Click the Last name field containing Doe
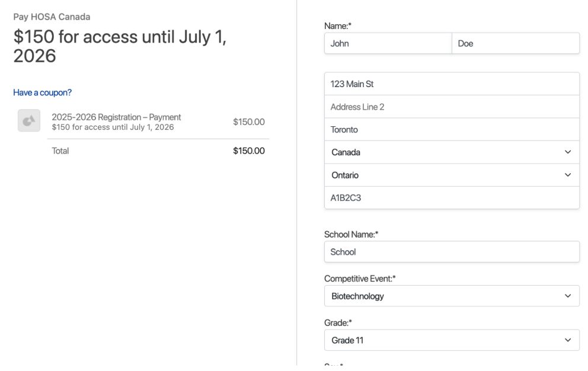588x371 pixels. pyautogui.click(x=516, y=43)
